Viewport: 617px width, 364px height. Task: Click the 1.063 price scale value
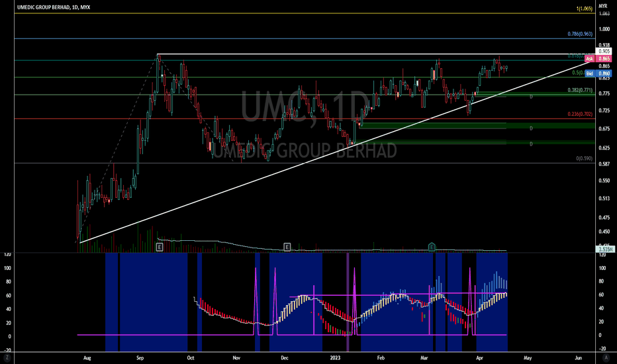pyautogui.click(x=604, y=14)
